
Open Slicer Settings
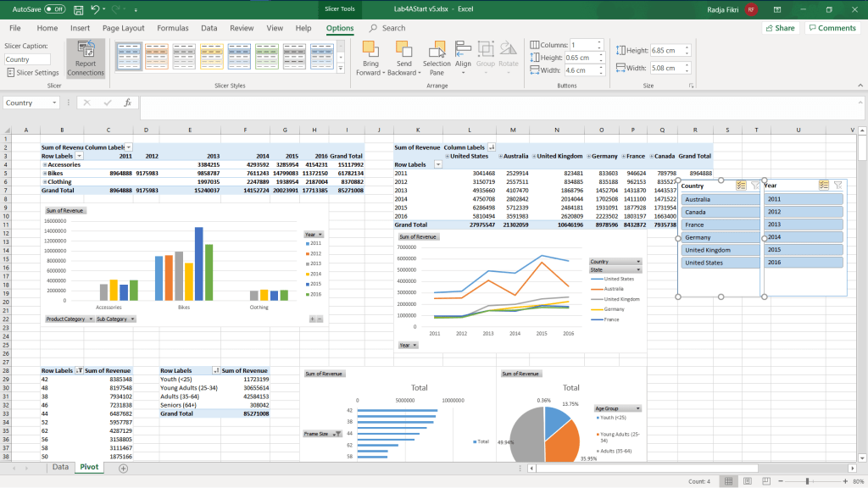(32, 73)
